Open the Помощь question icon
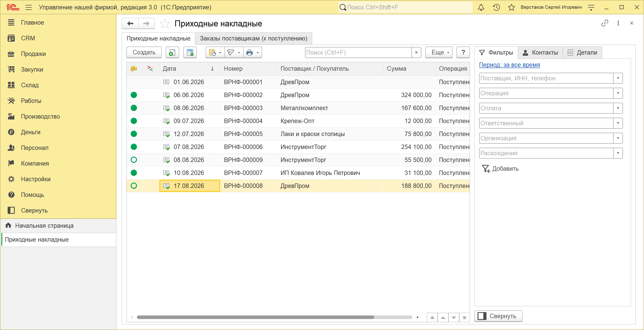Image resolution: width=644 pixels, height=330 pixels. (11, 195)
